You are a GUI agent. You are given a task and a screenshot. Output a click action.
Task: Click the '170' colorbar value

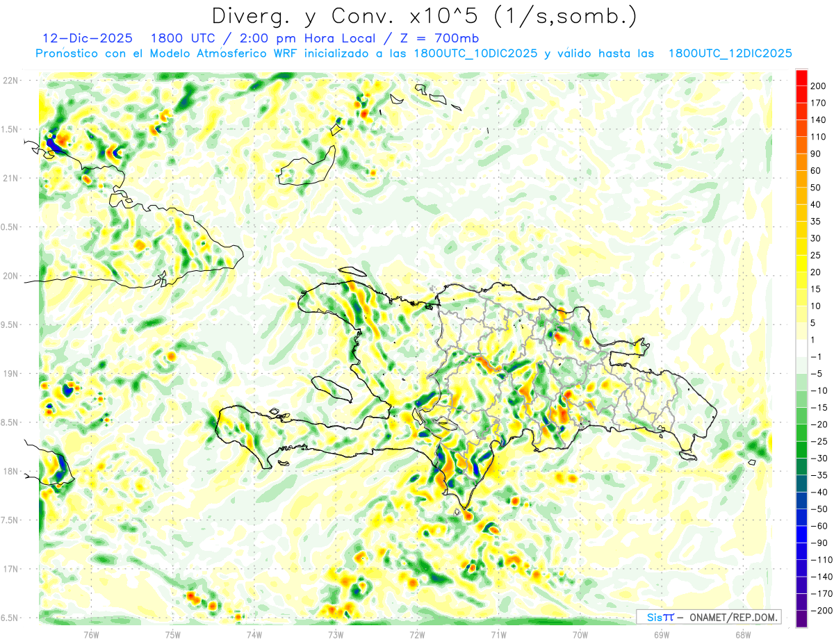click(818, 103)
